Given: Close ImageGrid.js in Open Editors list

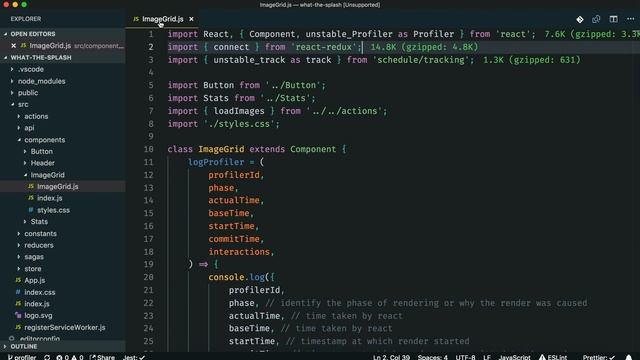Looking at the screenshot, I should click(13, 46).
